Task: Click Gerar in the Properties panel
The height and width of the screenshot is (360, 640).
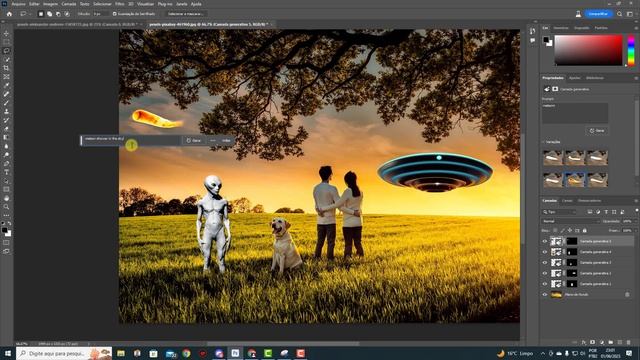Action: pyautogui.click(x=597, y=131)
